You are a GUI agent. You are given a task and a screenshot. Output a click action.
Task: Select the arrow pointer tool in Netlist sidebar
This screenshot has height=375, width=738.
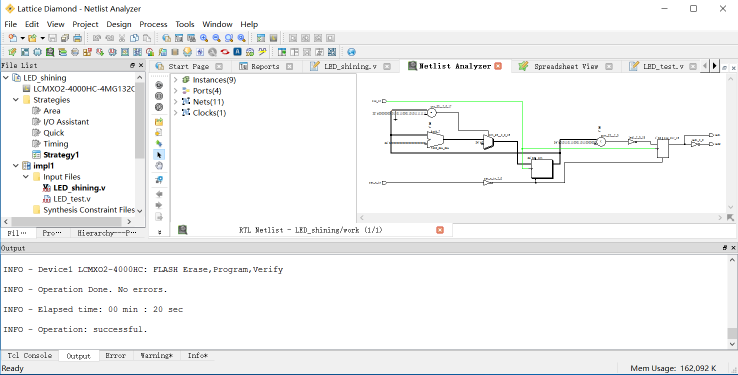click(x=159, y=154)
